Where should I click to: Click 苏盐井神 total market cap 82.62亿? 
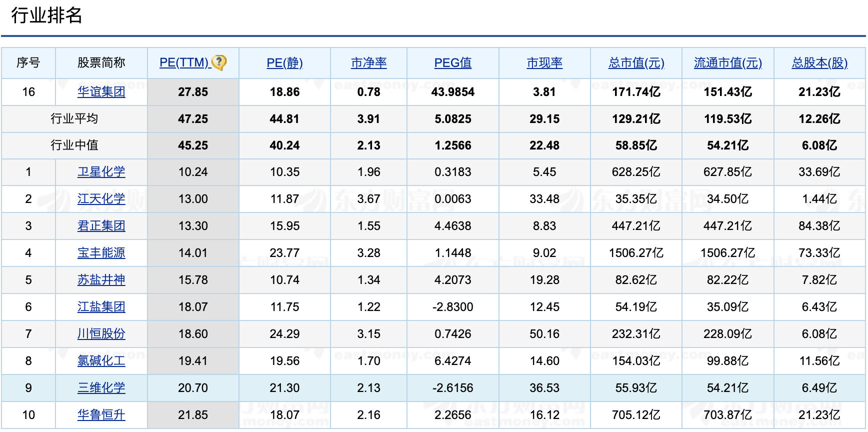636,280
